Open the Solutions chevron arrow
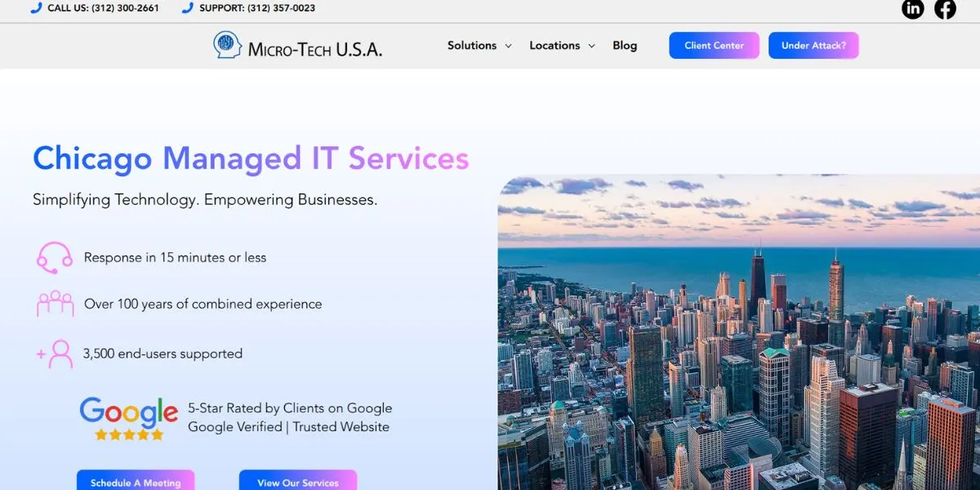The height and width of the screenshot is (490, 980). [x=508, y=46]
